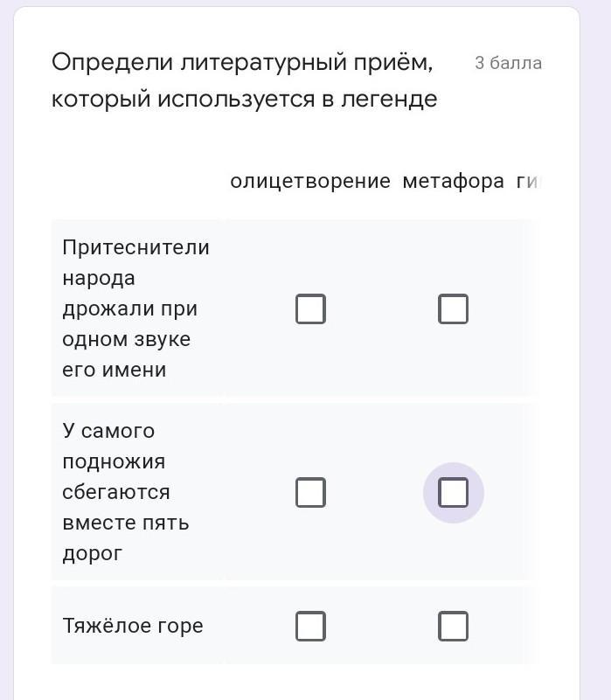The height and width of the screenshot is (700, 611).
Task: Check олицетворение for the "Притеснители народа" row
Action: click(x=310, y=308)
